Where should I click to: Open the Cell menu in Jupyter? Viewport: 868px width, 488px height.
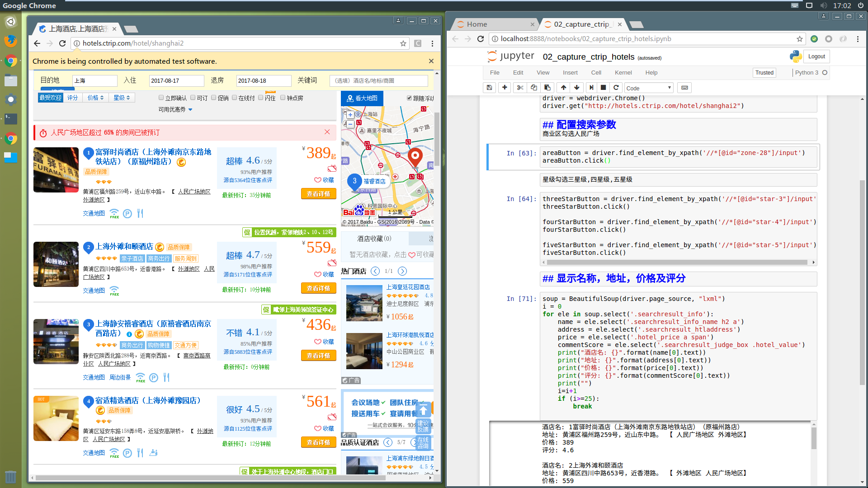click(596, 73)
